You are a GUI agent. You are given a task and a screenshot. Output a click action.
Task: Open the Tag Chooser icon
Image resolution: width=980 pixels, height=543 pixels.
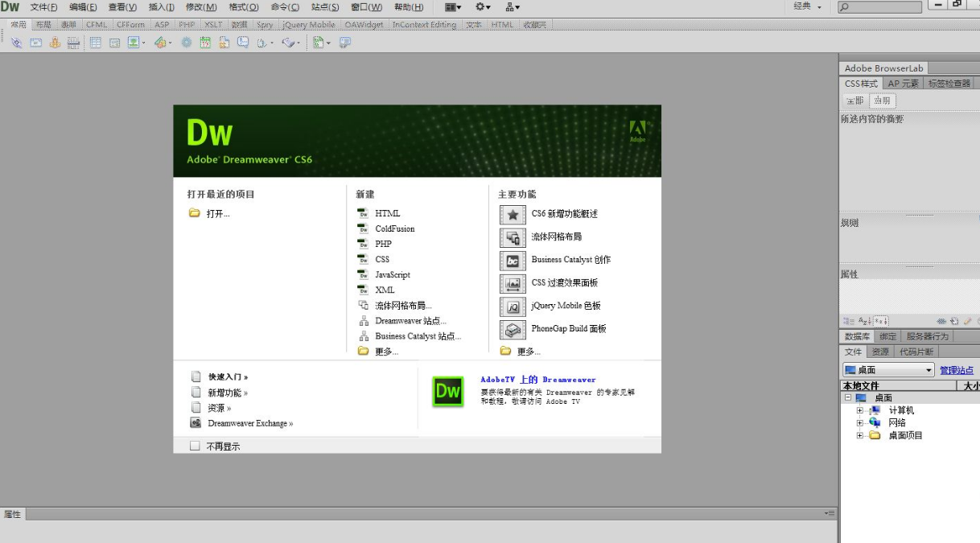pyautogui.click(x=344, y=43)
